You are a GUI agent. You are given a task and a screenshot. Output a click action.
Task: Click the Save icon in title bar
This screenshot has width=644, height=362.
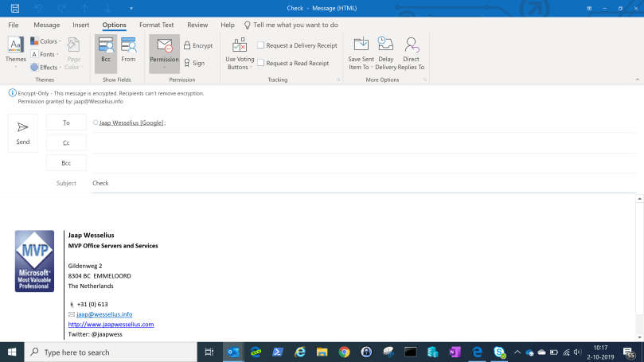click(x=15, y=7)
